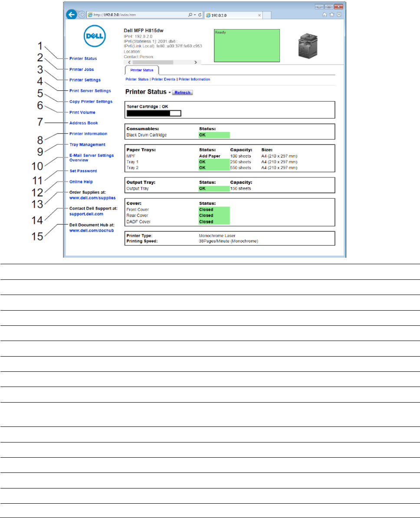Click the browser forward arrow button
The height and width of the screenshot is (518, 420).
pos(82,15)
